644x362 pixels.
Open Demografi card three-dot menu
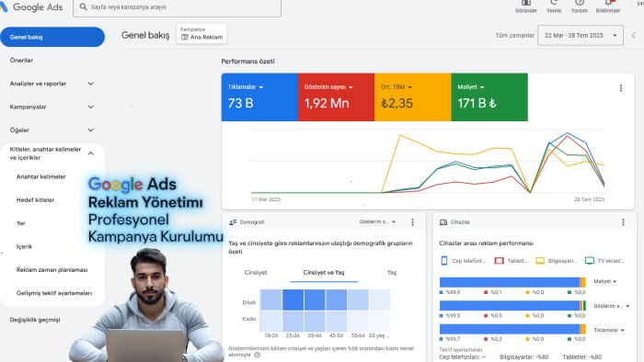tap(412, 222)
